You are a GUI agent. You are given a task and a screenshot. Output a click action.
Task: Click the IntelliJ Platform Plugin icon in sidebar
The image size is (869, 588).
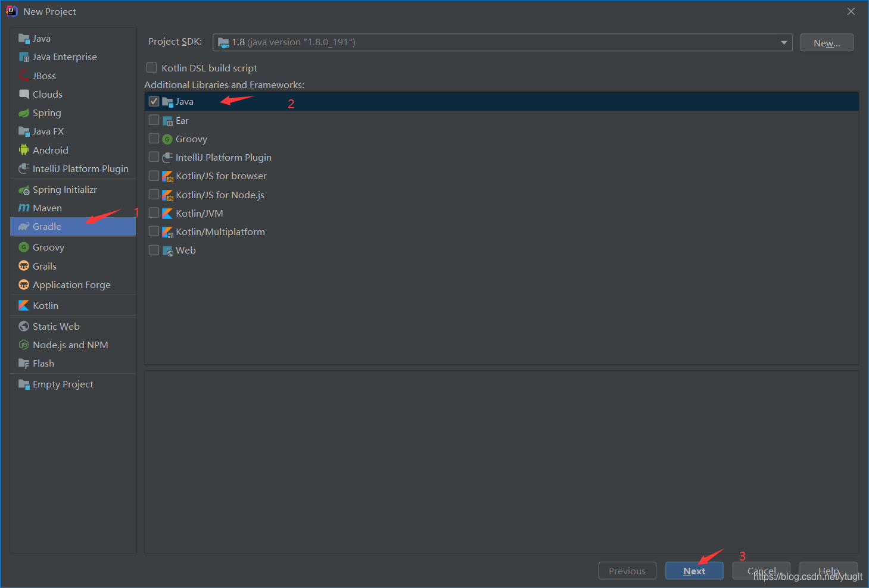(24, 168)
